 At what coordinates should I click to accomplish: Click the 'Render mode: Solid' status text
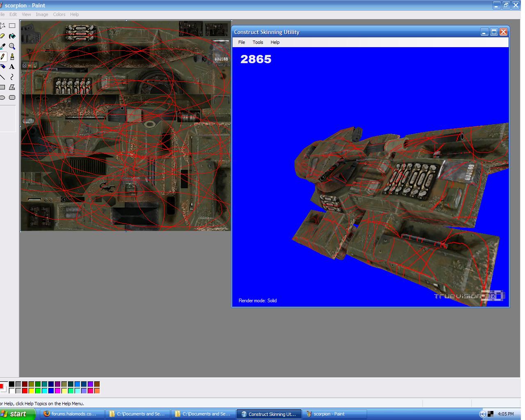pyautogui.click(x=258, y=301)
